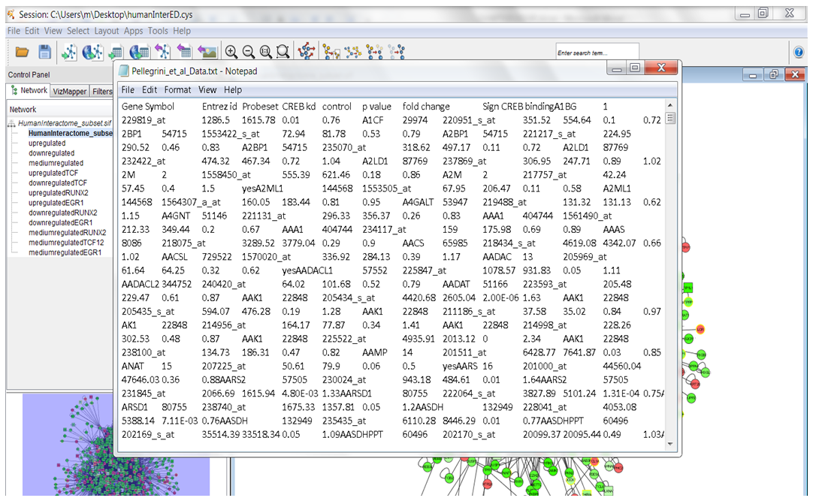The height and width of the screenshot is (504, 816).
Task: Click the Zoom Out magnifier icon
Action: (248, 52)
